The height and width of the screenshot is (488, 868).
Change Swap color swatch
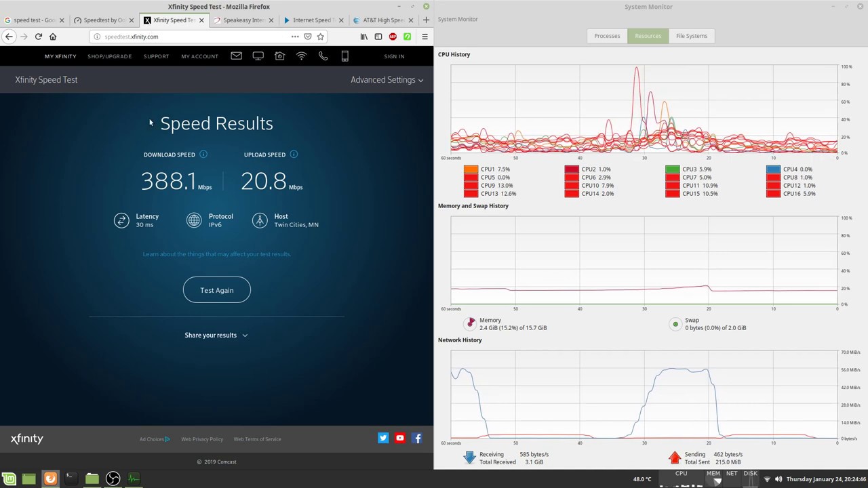(675, 324)
